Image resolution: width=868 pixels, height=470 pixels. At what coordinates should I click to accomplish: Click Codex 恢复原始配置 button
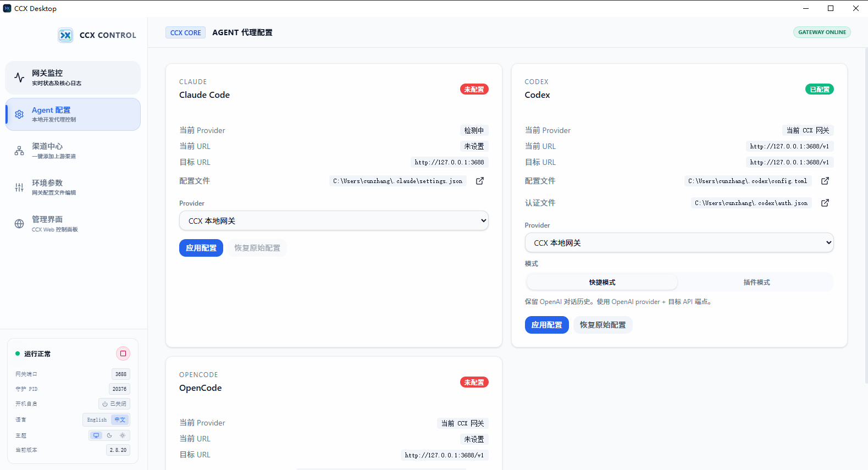click(602, 325)
